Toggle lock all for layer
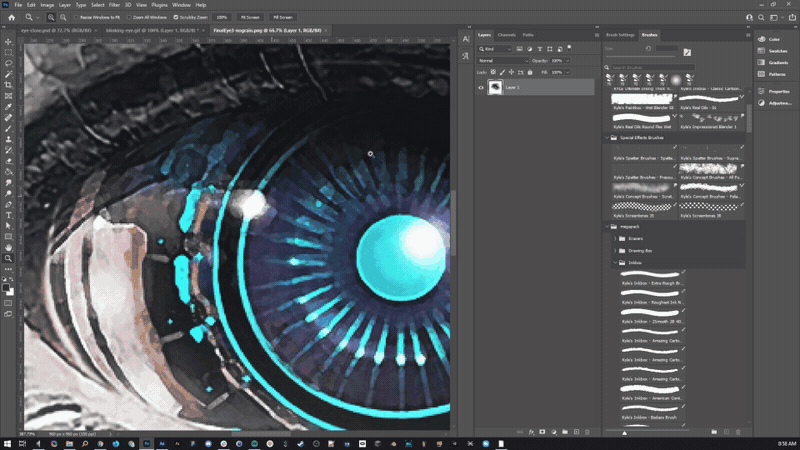 click(530, 72)
